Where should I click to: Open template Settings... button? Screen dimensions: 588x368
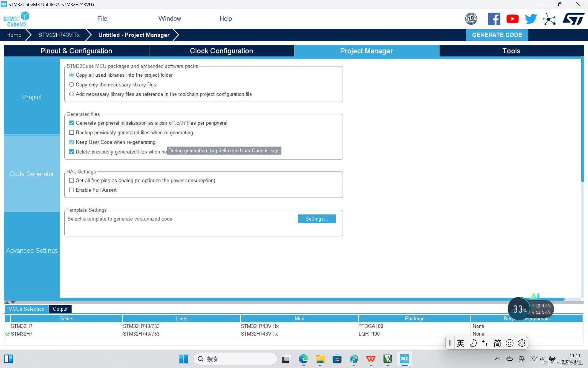[317, 219]
